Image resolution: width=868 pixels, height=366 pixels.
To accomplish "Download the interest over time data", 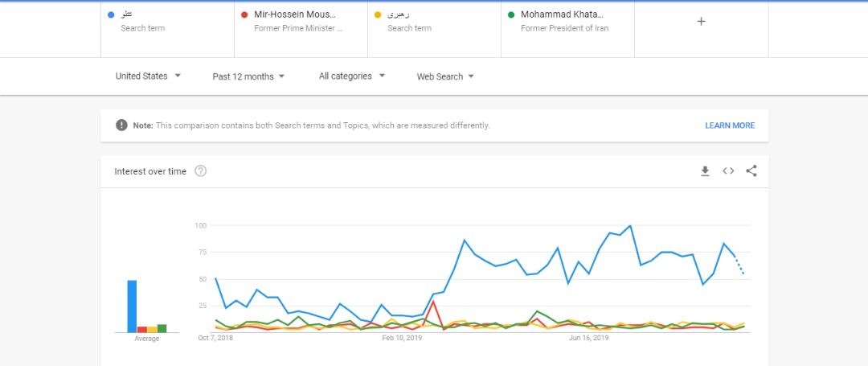I will pos(705,171).
